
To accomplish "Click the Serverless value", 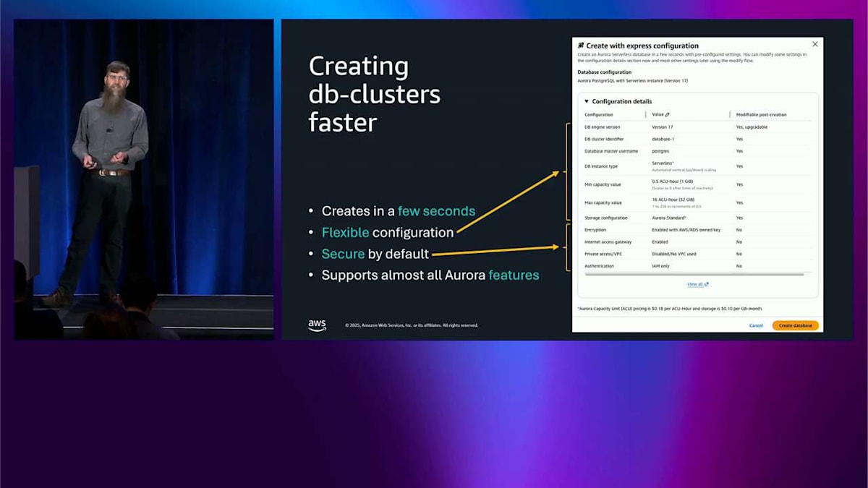I will (x=663, y=163).
